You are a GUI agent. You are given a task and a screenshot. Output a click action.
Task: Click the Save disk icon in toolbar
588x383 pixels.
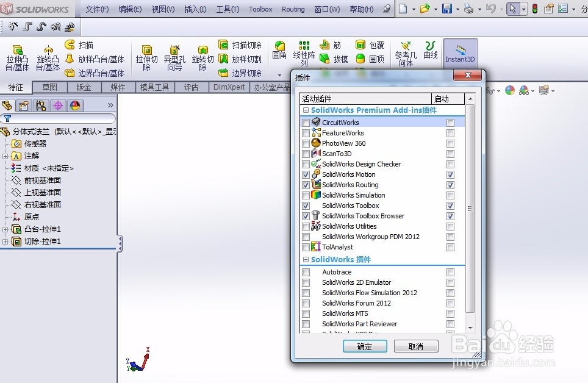point(447,9)
